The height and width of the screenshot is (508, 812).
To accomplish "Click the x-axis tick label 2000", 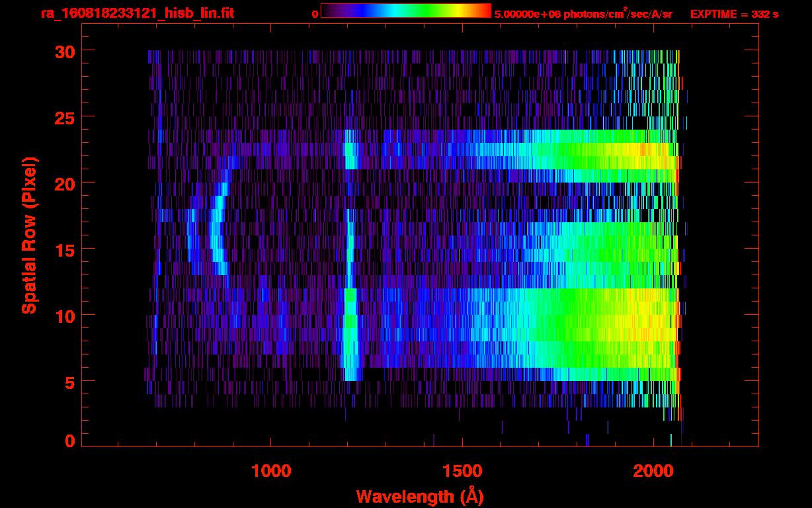I will (653, 471).
